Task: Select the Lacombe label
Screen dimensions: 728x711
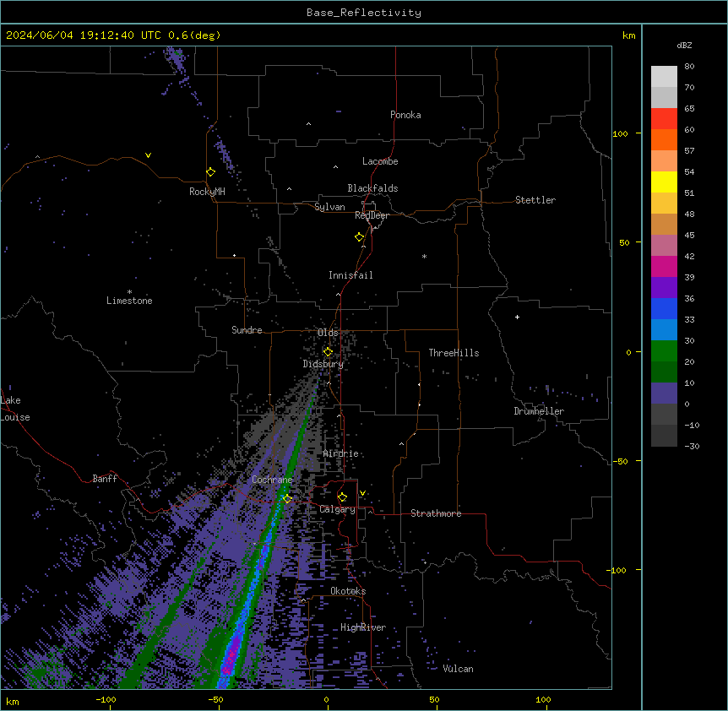Action: pos(380,161)
